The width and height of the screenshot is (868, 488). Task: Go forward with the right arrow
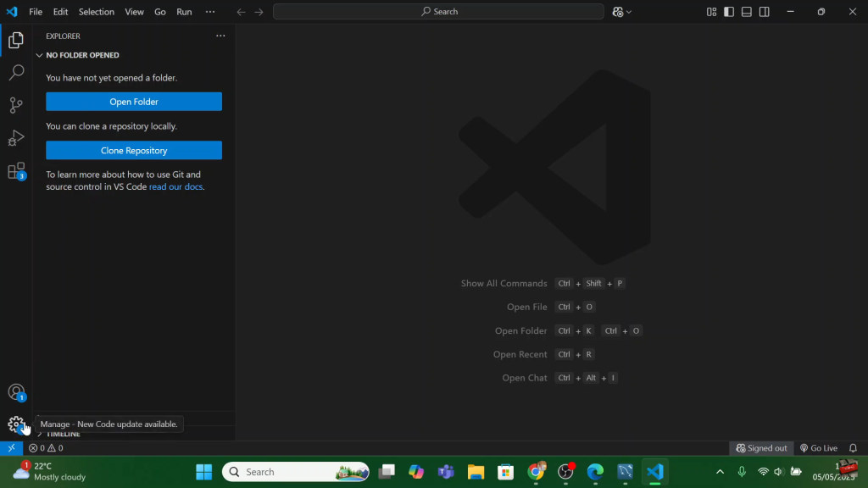tap(259, 12)
